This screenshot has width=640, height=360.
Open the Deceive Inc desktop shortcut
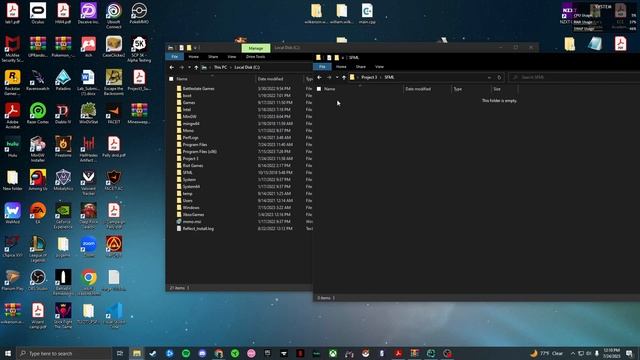(x=89, y=13)
